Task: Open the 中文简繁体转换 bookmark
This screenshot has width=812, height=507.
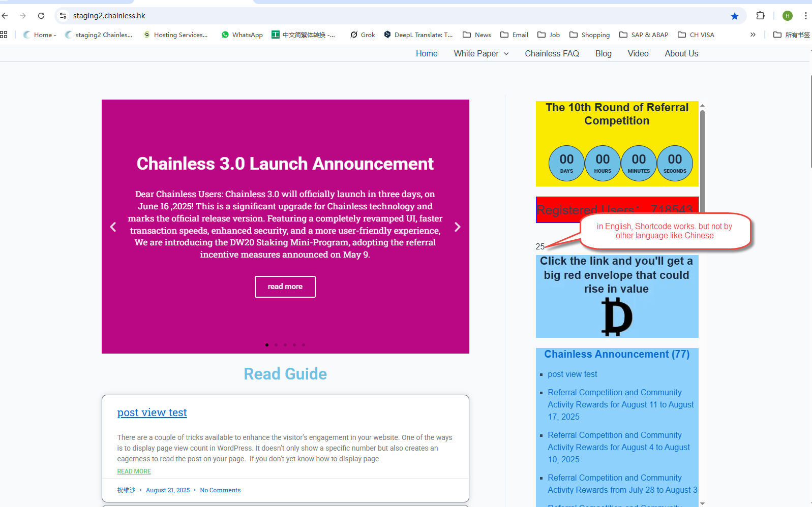Action: point(304,35)
